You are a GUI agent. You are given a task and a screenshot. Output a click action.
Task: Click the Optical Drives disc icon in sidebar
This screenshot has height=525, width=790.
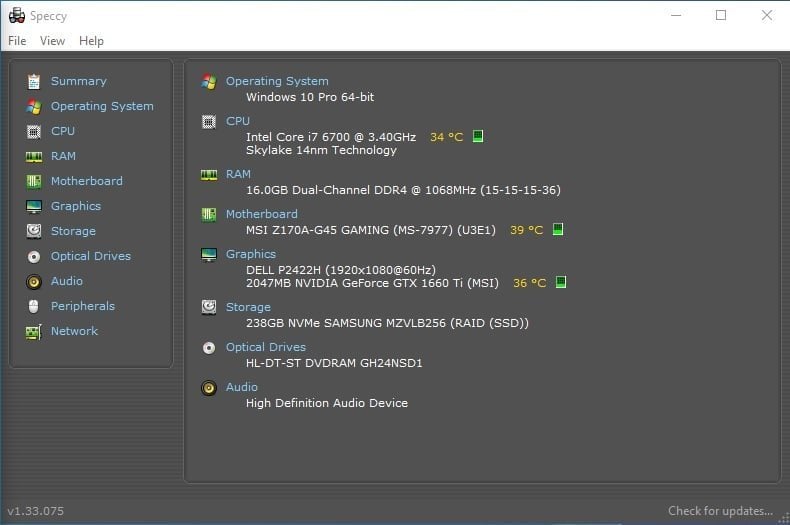click(x=34, y=257)
